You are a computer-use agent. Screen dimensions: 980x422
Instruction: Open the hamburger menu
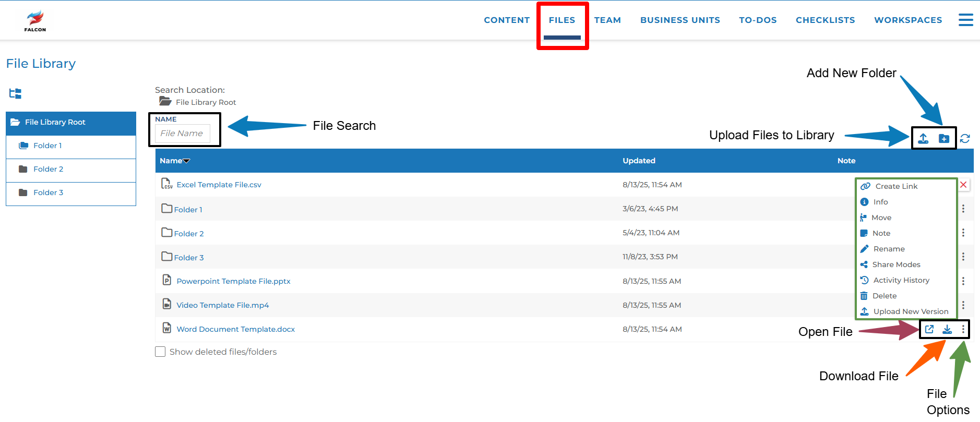[965, 20]
